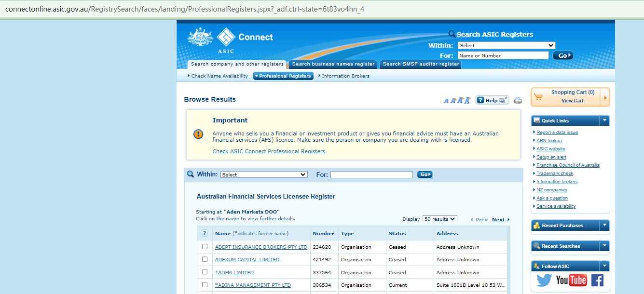Open ADEPT INSURANCE BROKERS PTY LTD details

[261, 247]
